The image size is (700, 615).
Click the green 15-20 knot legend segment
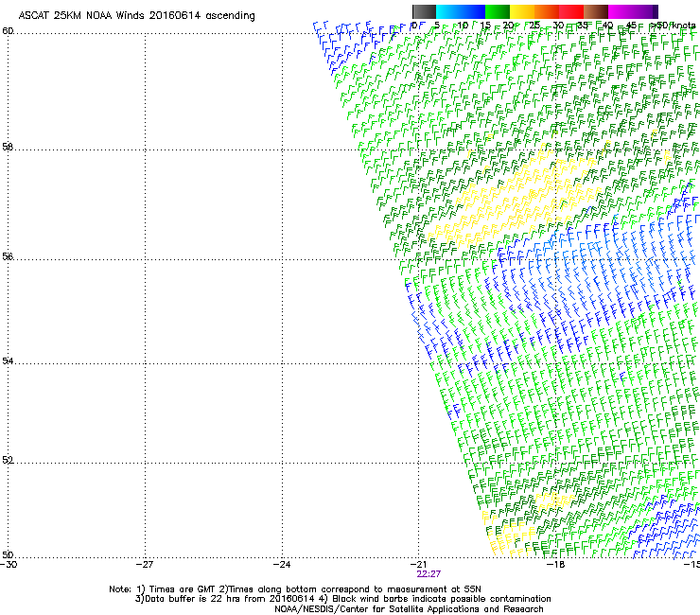click(x=498, y=11)
